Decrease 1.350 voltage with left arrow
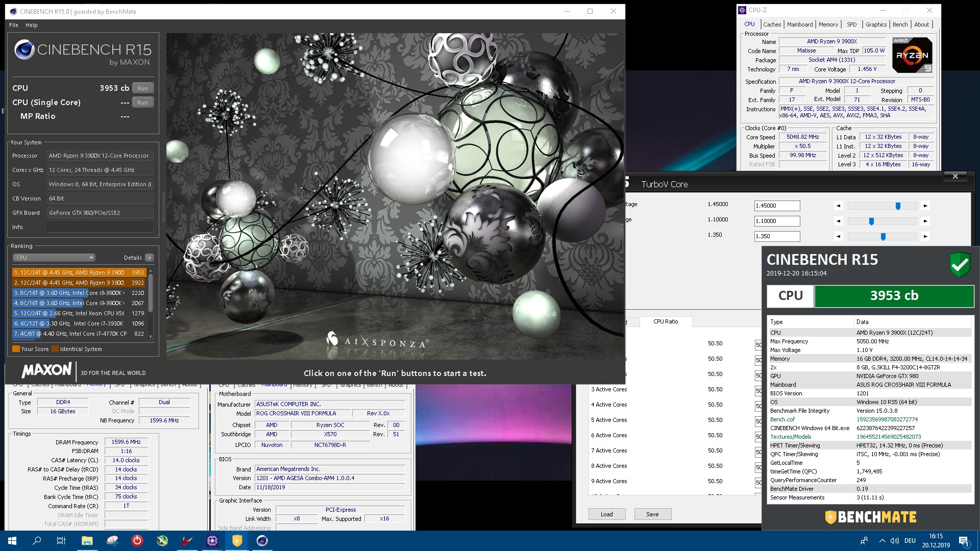 (x=838, y=237)
